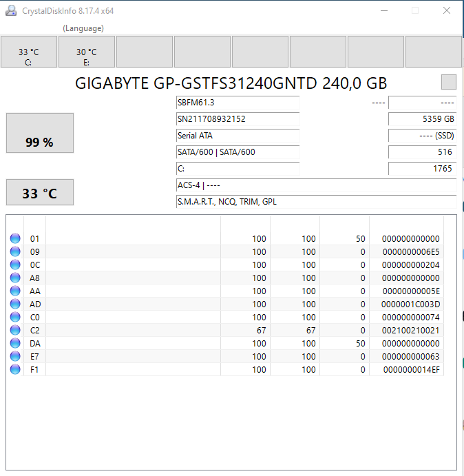Click the GIGABYTE GP-GSTFS31240GNTD drive title
The width and height of the screenshot is (464, 476).
pyautogui.click(x=231, y=83)
